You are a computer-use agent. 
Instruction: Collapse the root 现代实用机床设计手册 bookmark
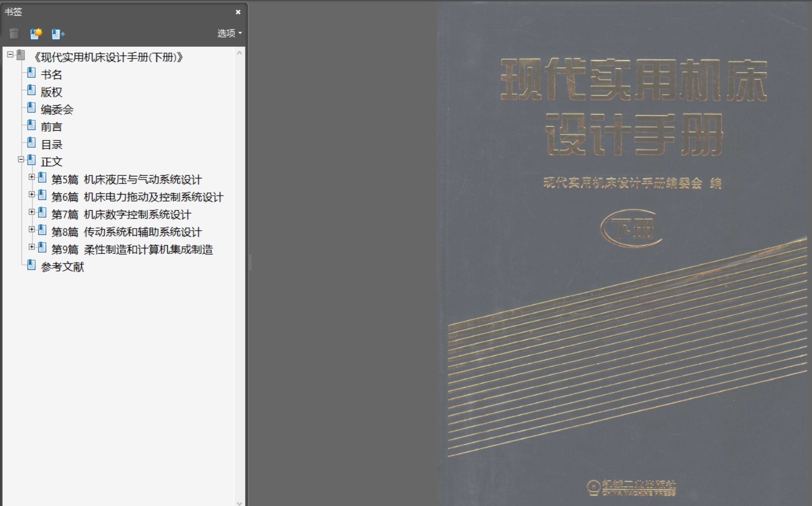[10, 55]
